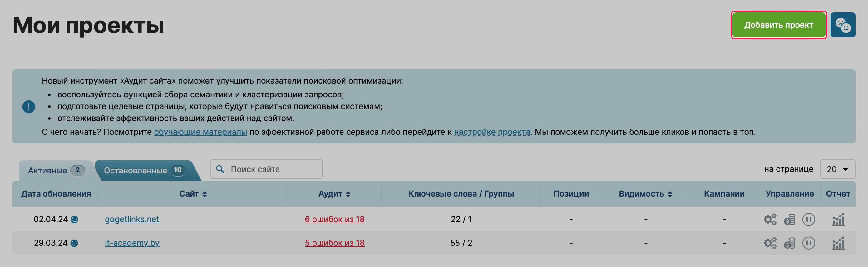Open settings gears for gogetlinks.net project

(x=770, y=219)
